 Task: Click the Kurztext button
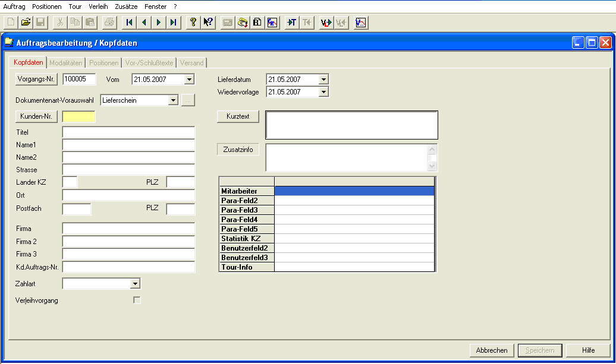coord(238,116)
